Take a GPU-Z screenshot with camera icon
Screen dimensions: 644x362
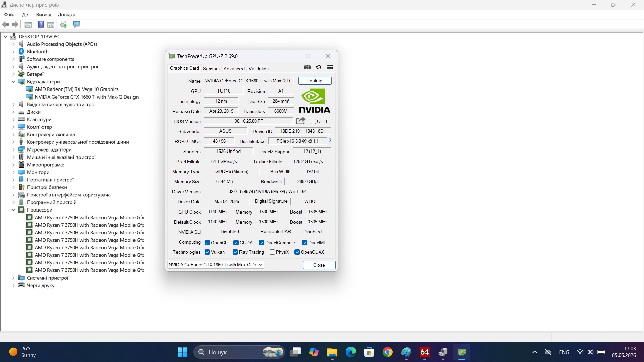point(307,67)
